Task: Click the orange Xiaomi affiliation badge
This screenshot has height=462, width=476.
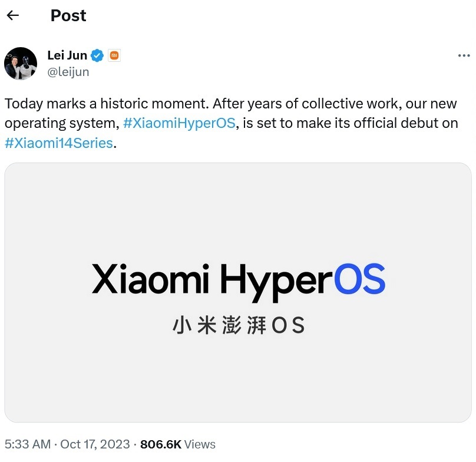Action: (115, 56)
